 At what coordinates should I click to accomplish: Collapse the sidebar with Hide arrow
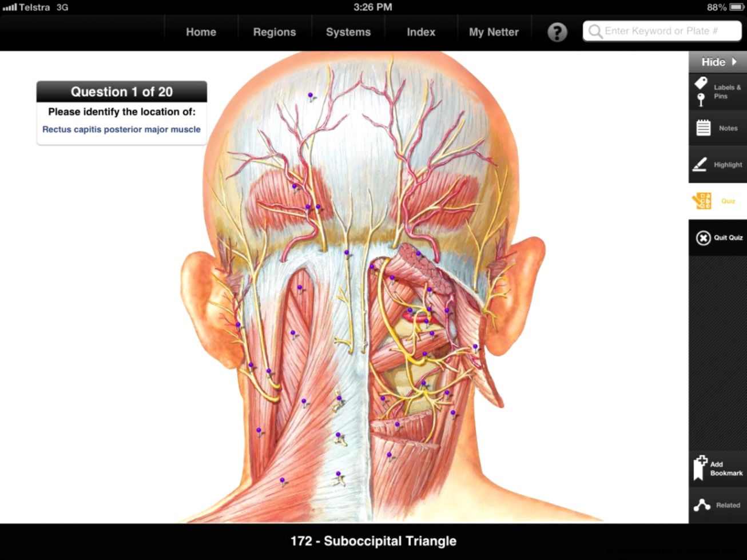(718, 62)
